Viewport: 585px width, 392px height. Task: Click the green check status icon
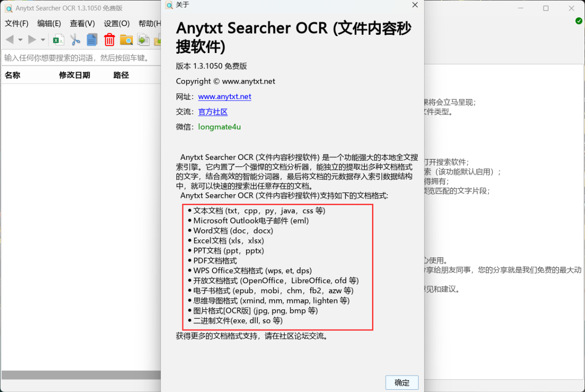[579, 21]
